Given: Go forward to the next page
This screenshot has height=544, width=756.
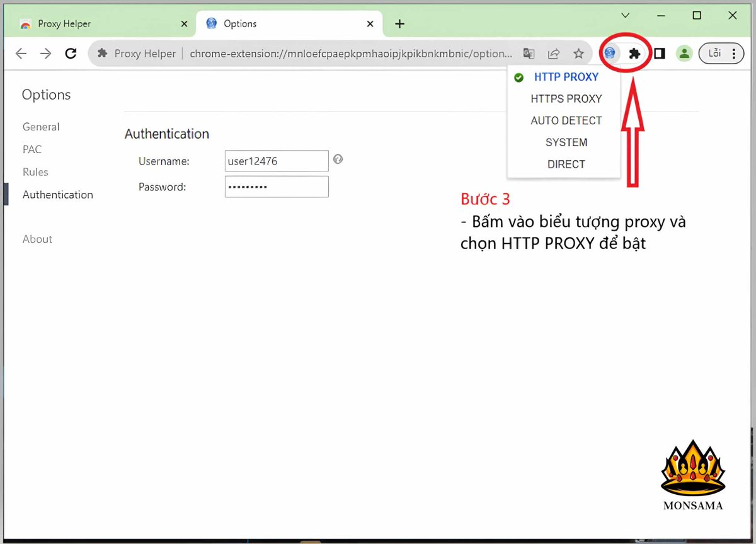Looking at the screenshot, I should pyautogui.click(x=46, y=54).
